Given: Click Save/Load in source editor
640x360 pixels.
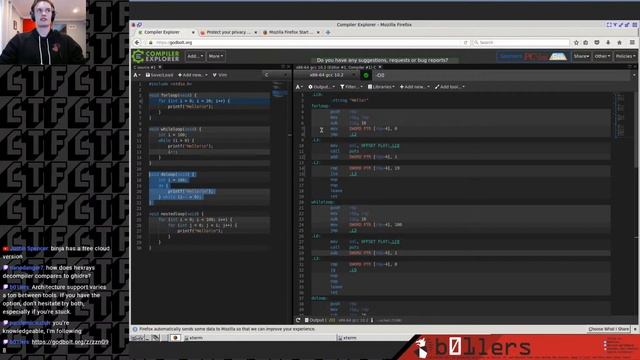Looking at the screenshot, I should pyautogui.click(x=159, y=75).
